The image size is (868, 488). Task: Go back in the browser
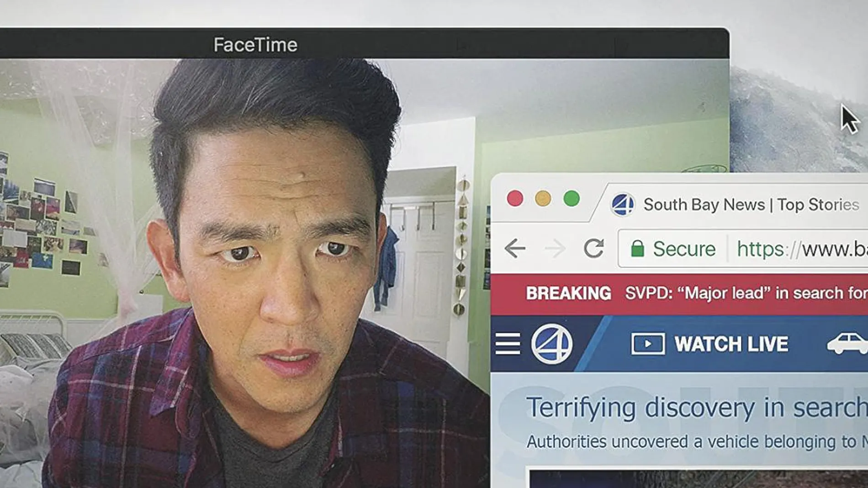(x=515, y=249)
